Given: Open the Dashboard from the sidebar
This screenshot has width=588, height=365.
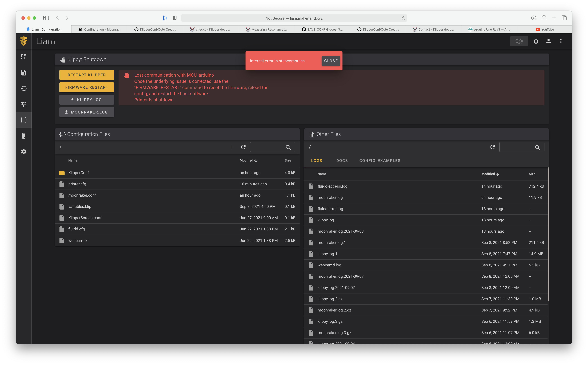Looking at the screenshot, I should (x=23, y=57).
